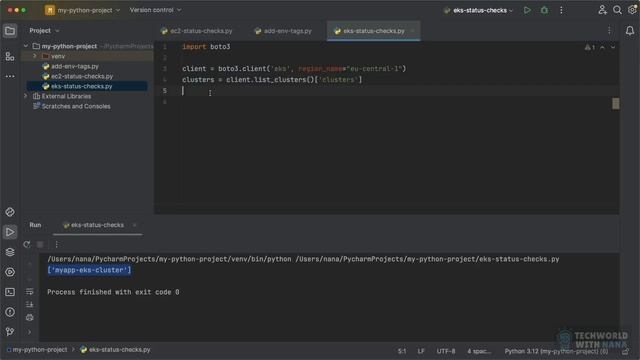Toggle soft-wrap in Run console
640x360 pixels.
(30, 292)
